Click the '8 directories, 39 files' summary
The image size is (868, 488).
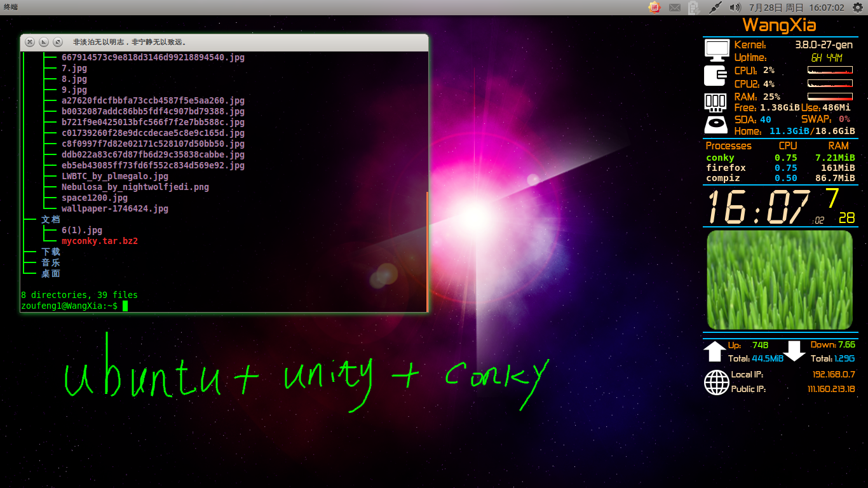tap(79, 295)
